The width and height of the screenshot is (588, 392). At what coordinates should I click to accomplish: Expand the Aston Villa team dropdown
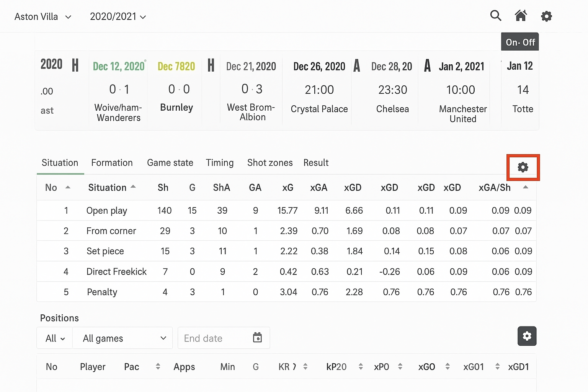pos(43,17)
